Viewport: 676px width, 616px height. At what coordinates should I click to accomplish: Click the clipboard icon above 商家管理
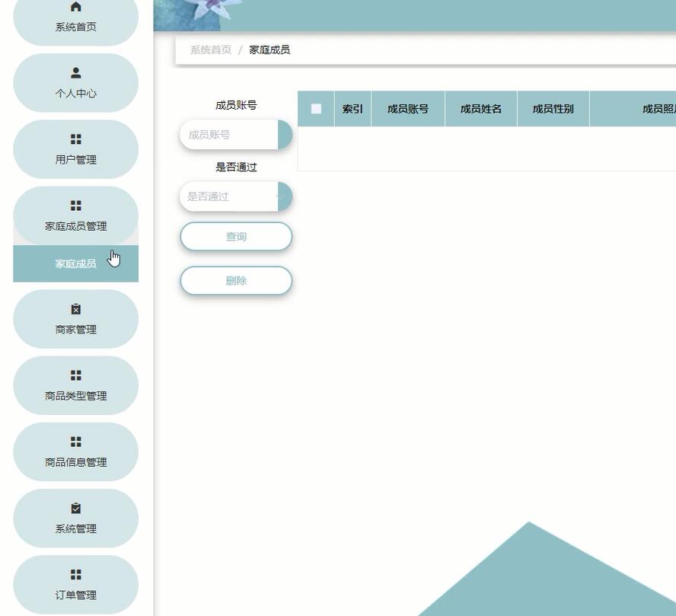[75, 309]
